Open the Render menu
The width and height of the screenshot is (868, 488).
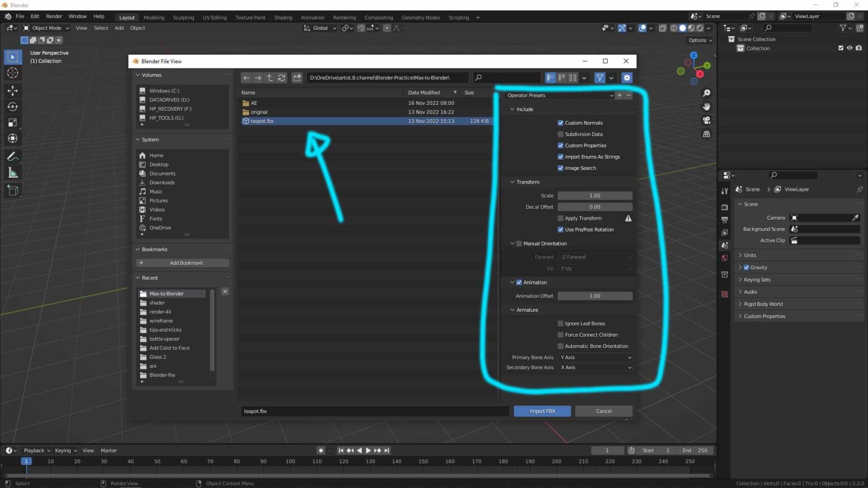(54, 16)
